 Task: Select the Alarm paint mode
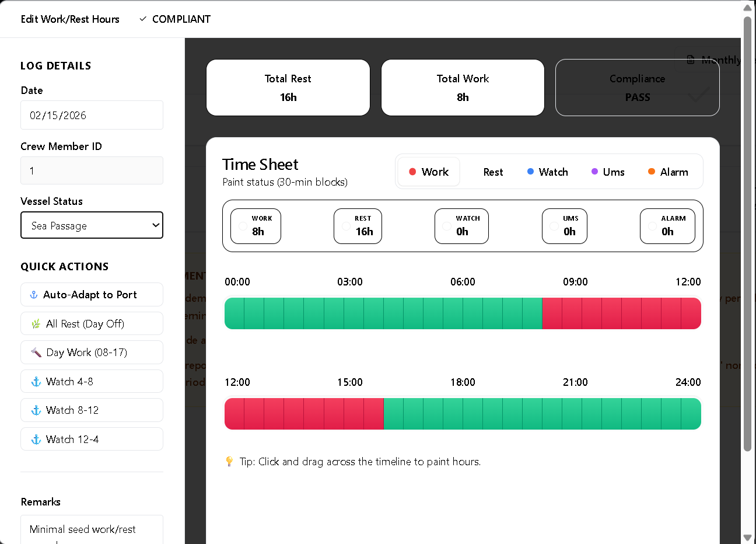[x=668, y=172]
